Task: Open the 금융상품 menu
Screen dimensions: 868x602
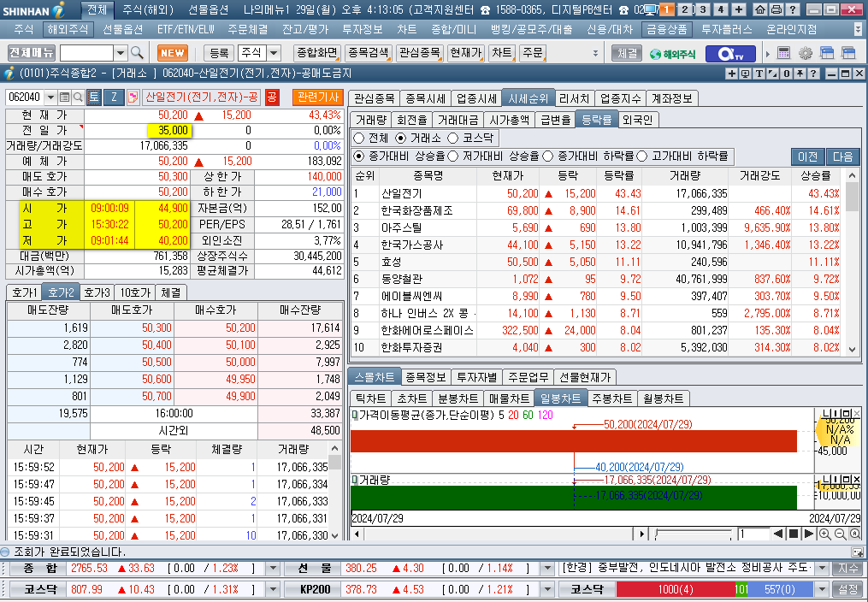Action: pos(667,29)
